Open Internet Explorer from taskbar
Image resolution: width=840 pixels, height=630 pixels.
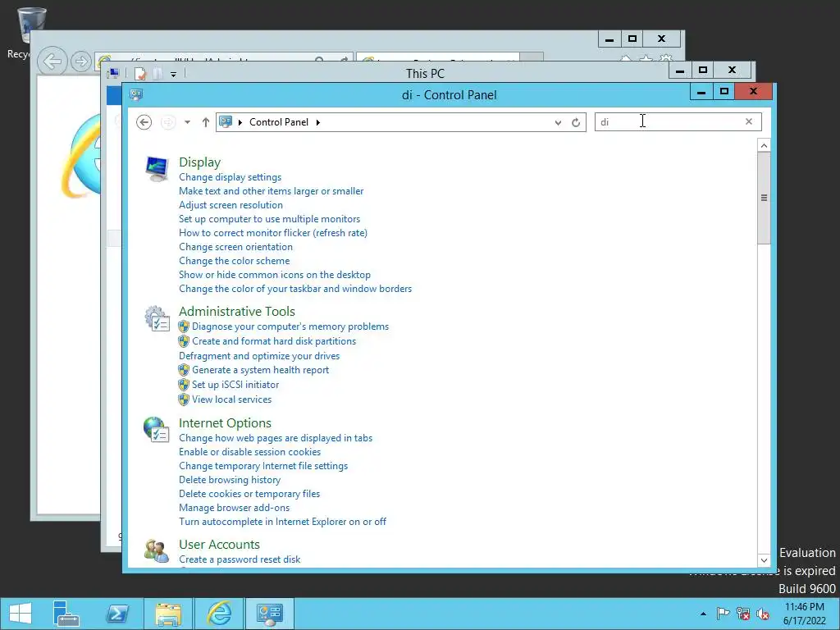coord(220,614)
